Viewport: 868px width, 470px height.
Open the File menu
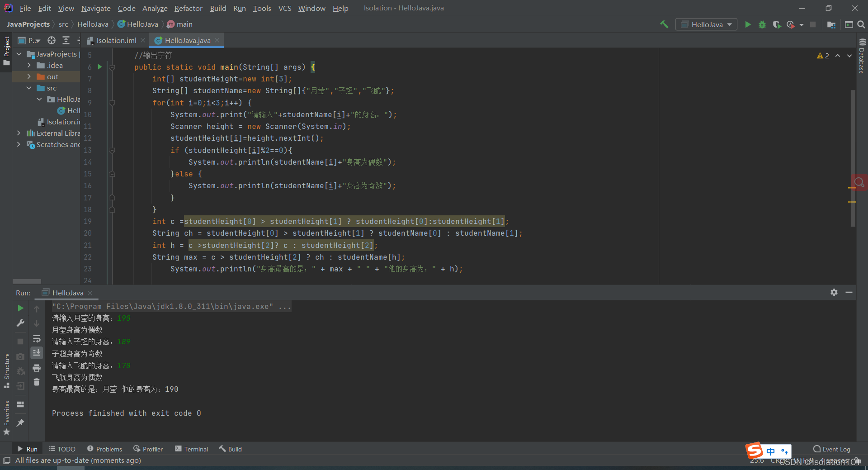25,8
